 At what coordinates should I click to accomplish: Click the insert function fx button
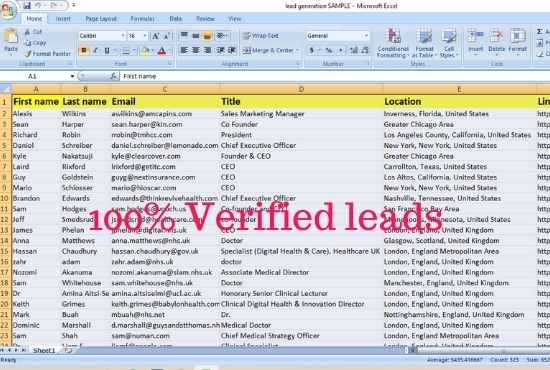(113, 76)
